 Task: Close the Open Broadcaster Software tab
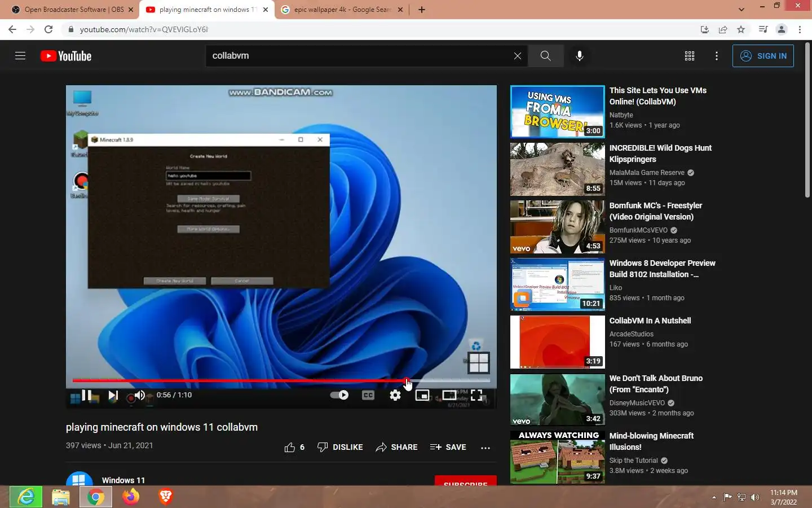[131, 10]
